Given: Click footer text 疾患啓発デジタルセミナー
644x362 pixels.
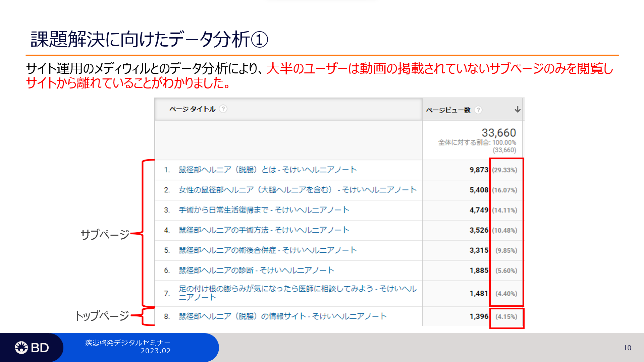Looking at the screenshot, I should [x=128, y=343].
